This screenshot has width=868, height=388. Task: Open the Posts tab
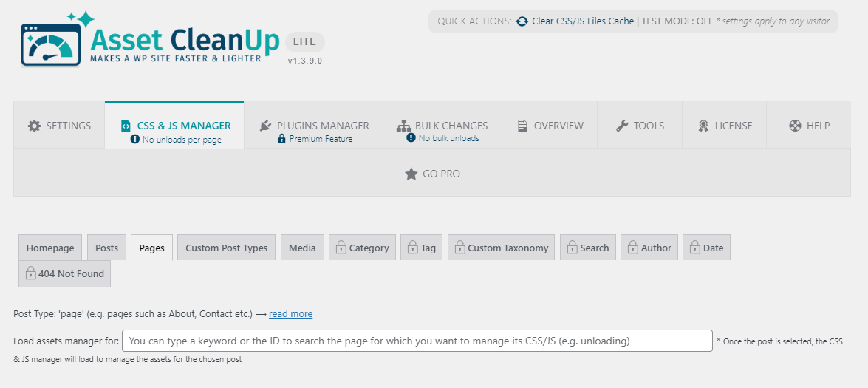tap(107, 248)
